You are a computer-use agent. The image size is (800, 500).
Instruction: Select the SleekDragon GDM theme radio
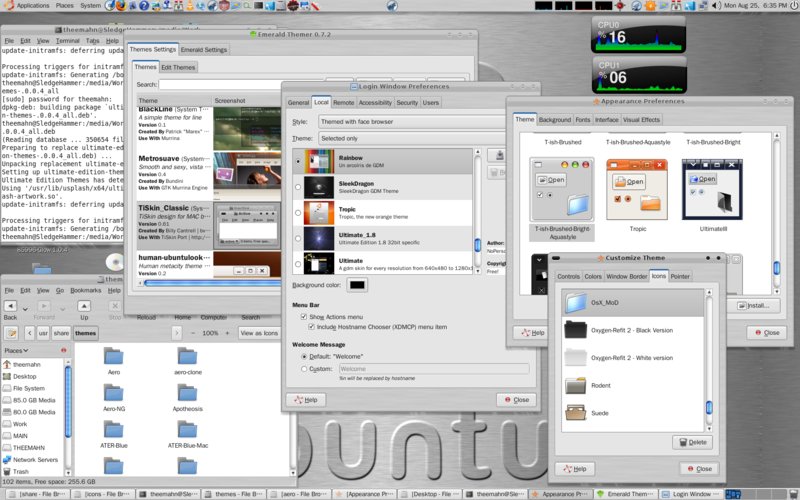(298, 187)
